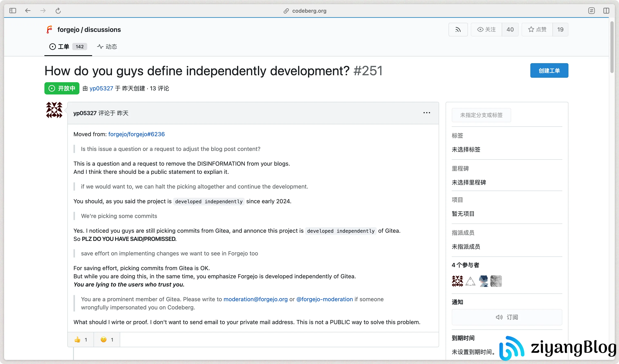The image size is (619, 364).
Task: Click the gray photo participant avatar
Action: [496, 281]
